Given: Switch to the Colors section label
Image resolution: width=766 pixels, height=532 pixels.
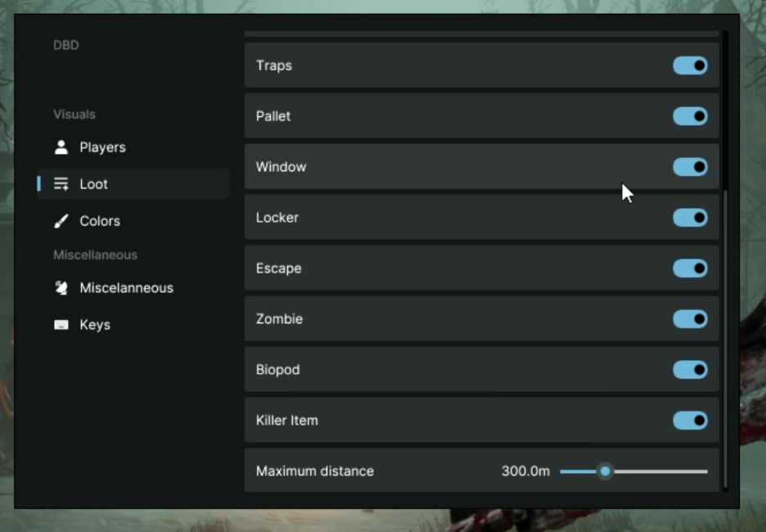Looking at the screenshot, I should point(100,221).
